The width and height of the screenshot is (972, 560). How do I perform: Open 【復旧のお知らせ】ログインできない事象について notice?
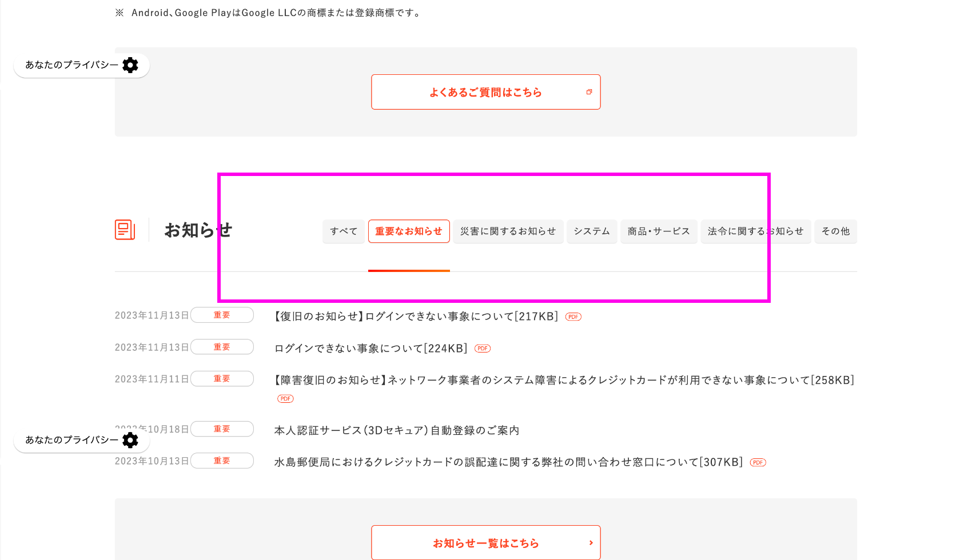pos(416,317)
